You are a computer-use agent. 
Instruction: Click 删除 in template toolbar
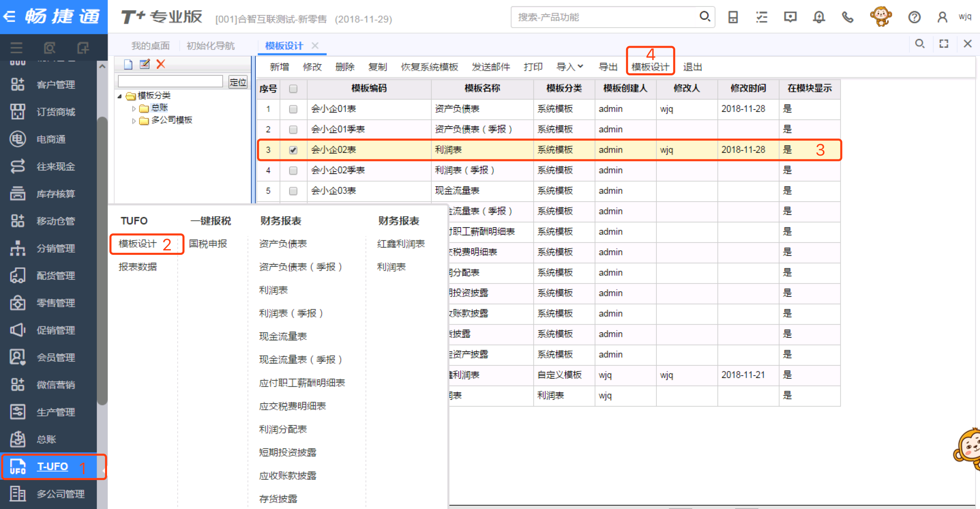pos(345,67)
